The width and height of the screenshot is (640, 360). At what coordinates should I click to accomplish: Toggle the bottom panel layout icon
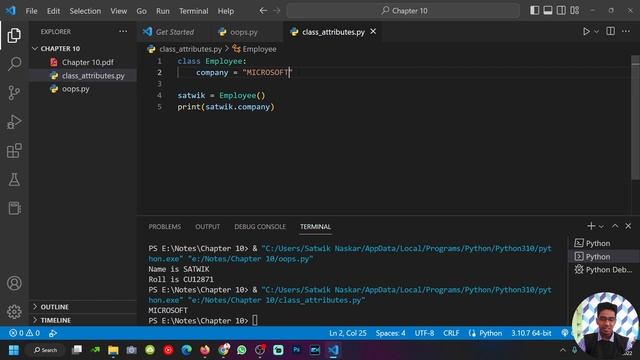point(548,11)
